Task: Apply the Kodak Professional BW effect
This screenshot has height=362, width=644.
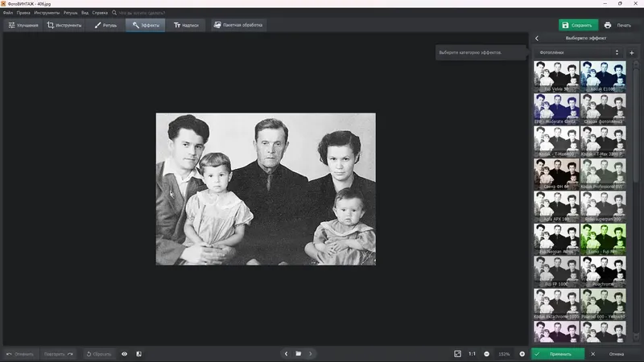Action: click(x=603, y=174)
